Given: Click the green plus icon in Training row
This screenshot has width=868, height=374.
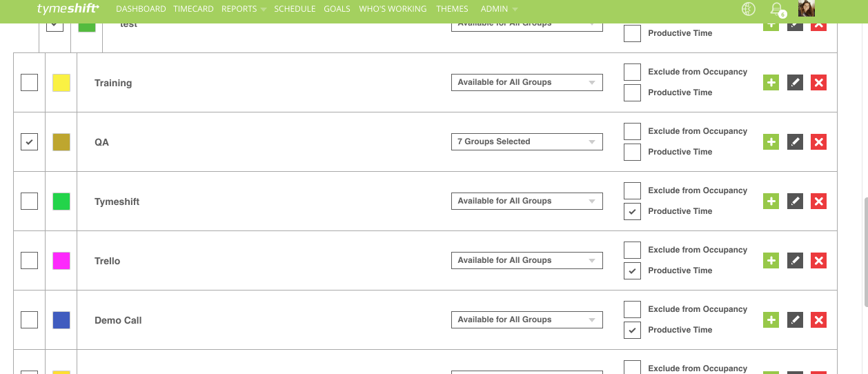Looking at the screenshot, I should (x=771, y=83).
